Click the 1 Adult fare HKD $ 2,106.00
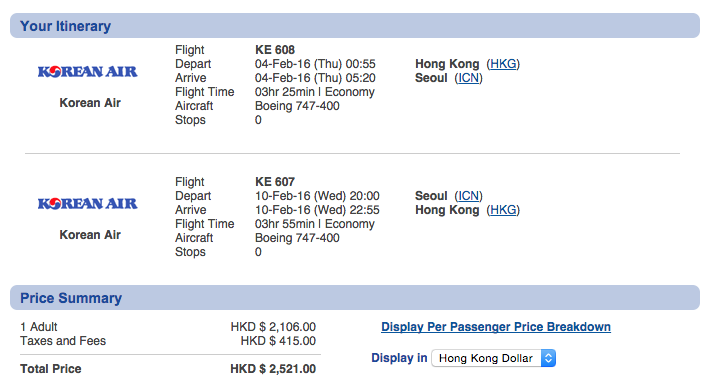This screenshot has width=709, height=391. pos(273,327)
